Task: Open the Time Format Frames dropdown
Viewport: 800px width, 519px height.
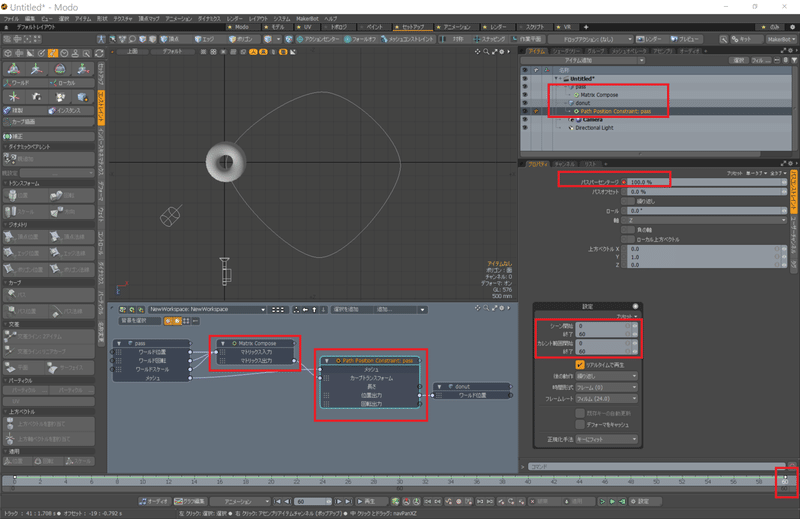Action: click(x=607, y=387)
